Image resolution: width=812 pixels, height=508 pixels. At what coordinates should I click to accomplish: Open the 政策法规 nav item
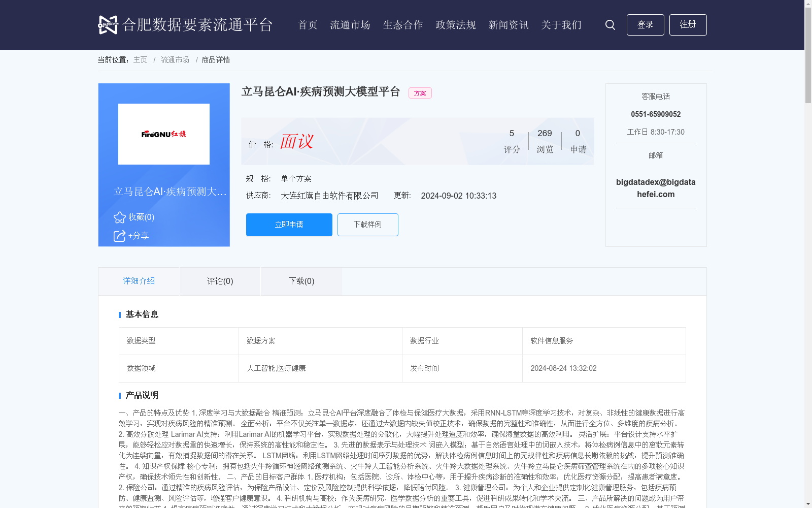coord(456,25)
